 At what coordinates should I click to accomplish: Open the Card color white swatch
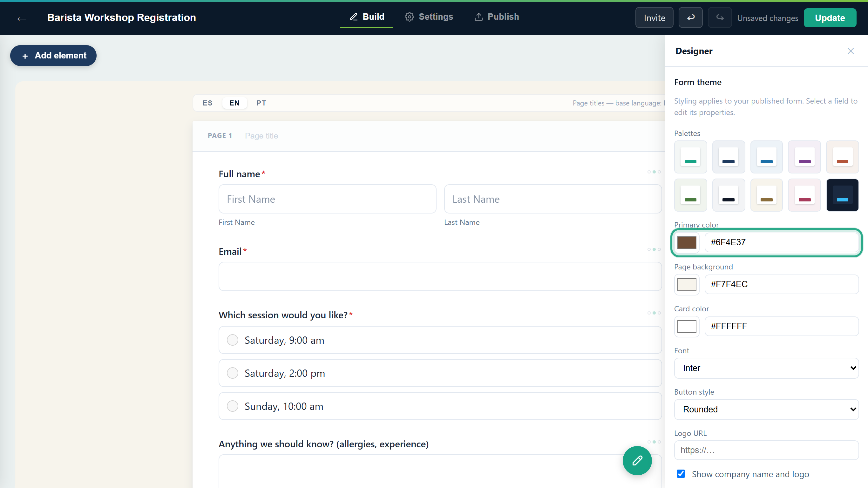click(687, 326)
